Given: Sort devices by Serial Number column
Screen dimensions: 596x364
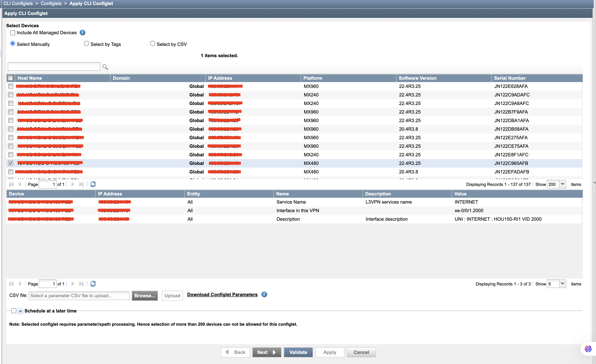Looking at the screenshot, I should click(537, 78).
